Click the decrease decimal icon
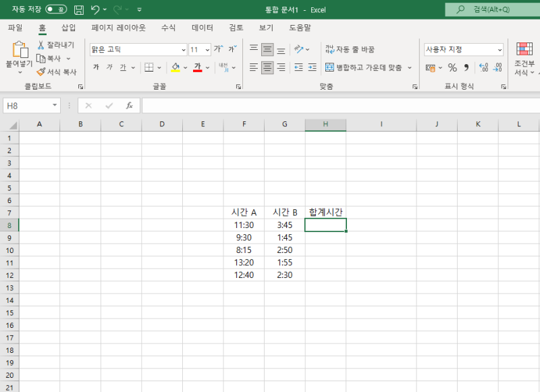This screenshot has width=540, height=392. coord(497,67)
